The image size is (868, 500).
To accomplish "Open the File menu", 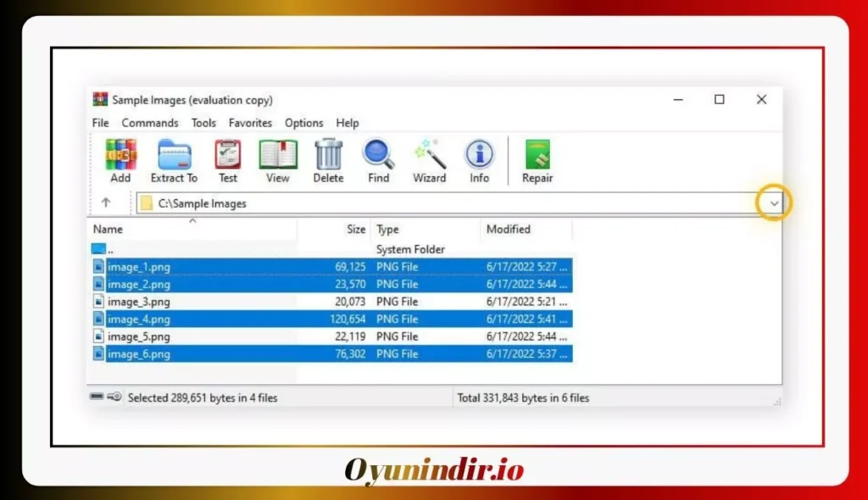I will (101, 123).
